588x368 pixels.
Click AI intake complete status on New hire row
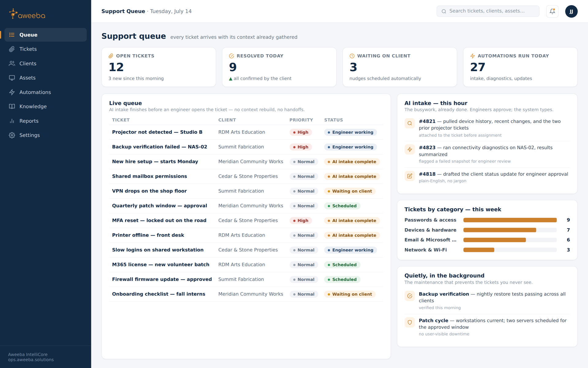pyautogui.click(x=352, y=162)
